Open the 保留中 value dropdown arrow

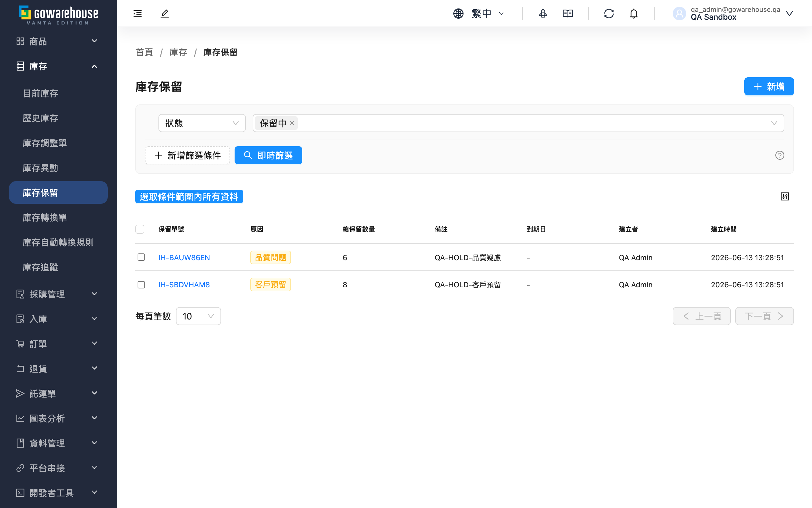coord(774,123)
